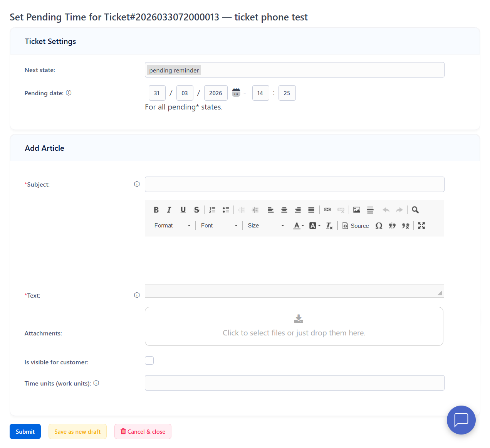The image size is (490, 448).
Task: Click attachment upload drop zone
Action: point(294,326)
